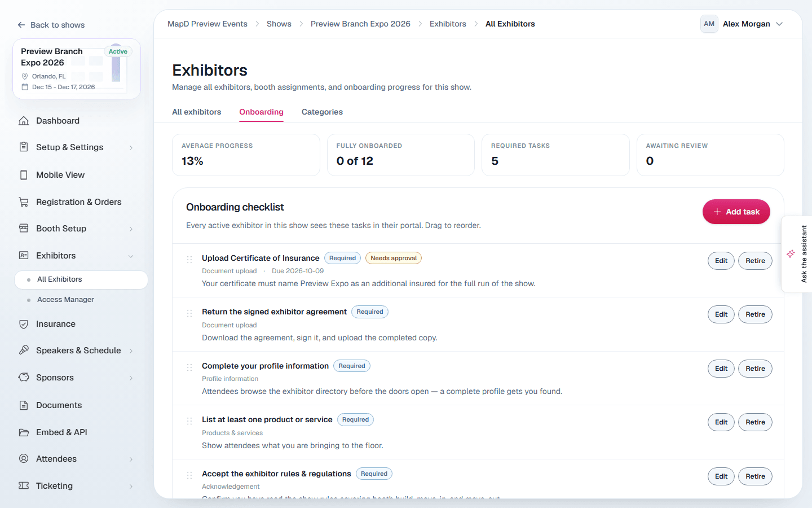812x508 pixels.
Task: Click the Dashboard home icon
Action: tap(24, 121)
